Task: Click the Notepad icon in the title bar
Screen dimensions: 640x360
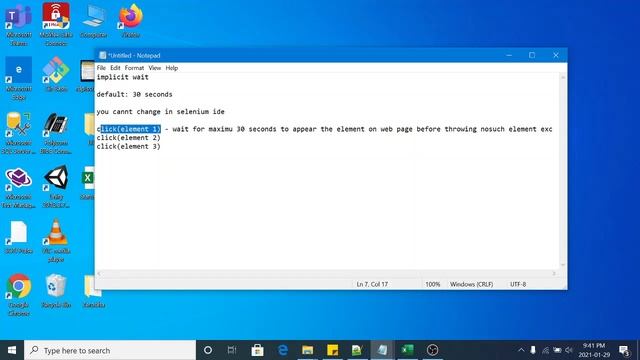Action: (x=102, y=55)
